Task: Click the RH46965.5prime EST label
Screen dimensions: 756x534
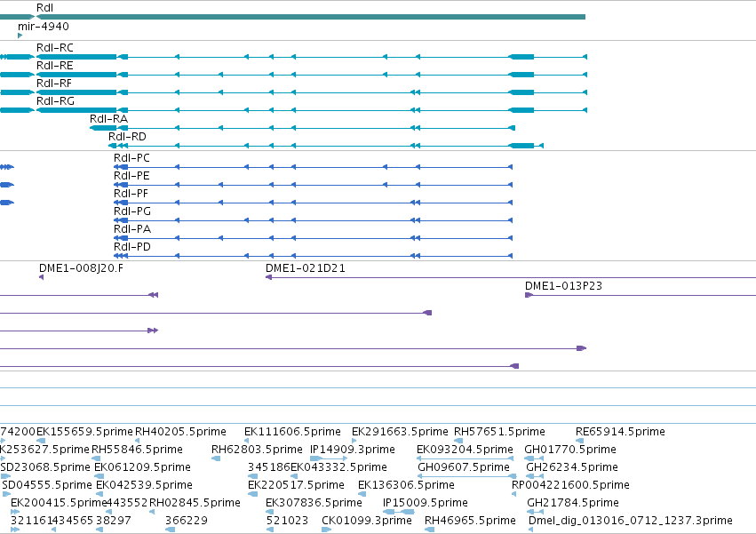Action: point(470,521)
